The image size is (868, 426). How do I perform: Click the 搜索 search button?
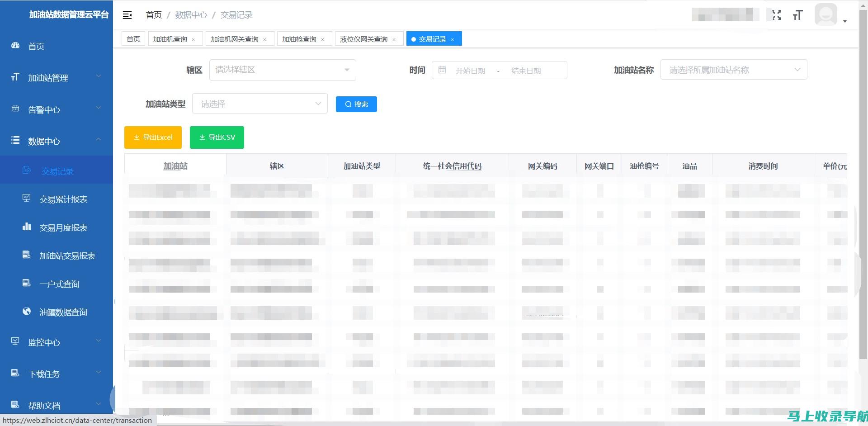tap(356, 104)
